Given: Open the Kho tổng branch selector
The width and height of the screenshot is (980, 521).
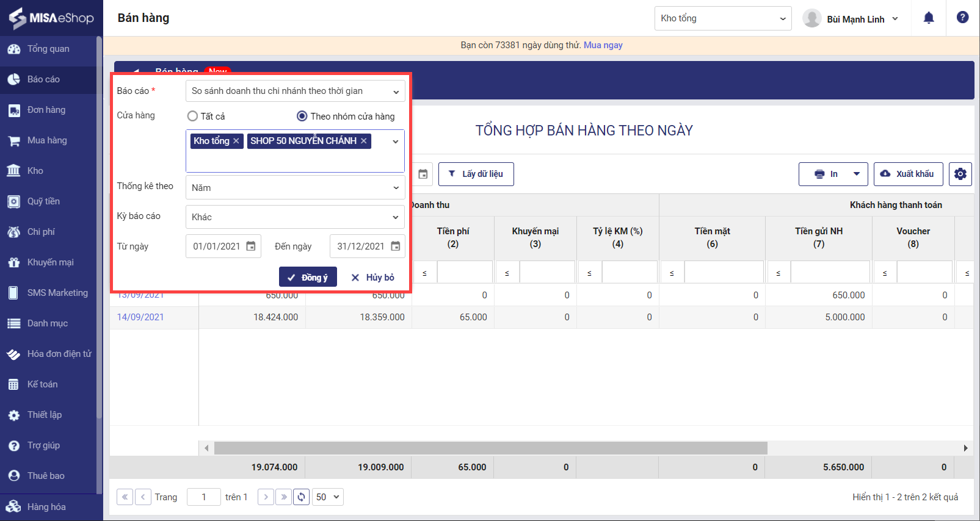Looking at the screenshot, I should pyautogui.click(x=723, y=18).
